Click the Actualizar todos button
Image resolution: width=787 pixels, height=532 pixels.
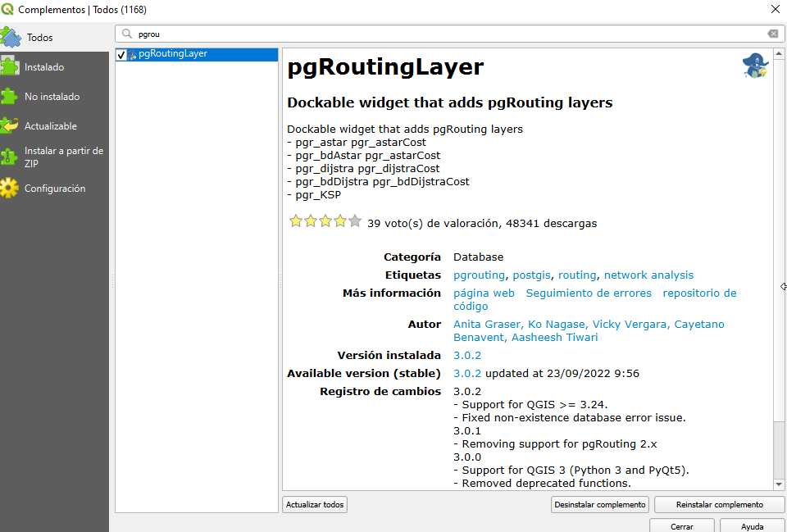pos(315,505)
